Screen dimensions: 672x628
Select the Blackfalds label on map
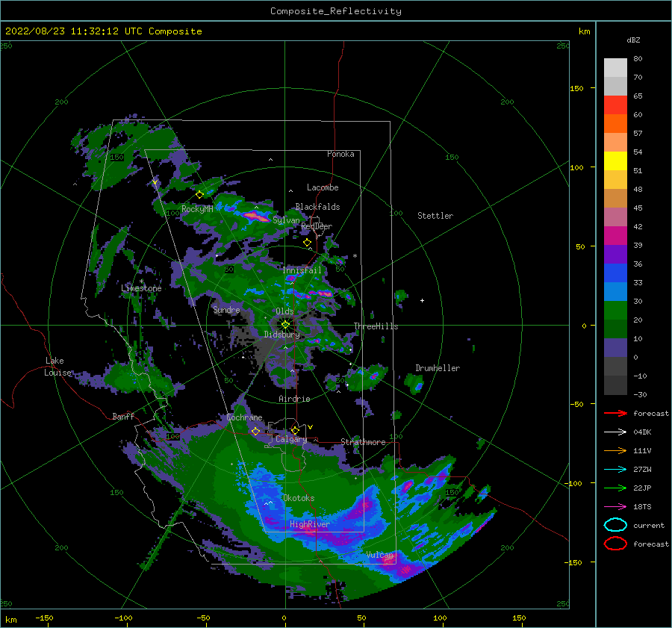pyautogui.click(x=317, y=207)
